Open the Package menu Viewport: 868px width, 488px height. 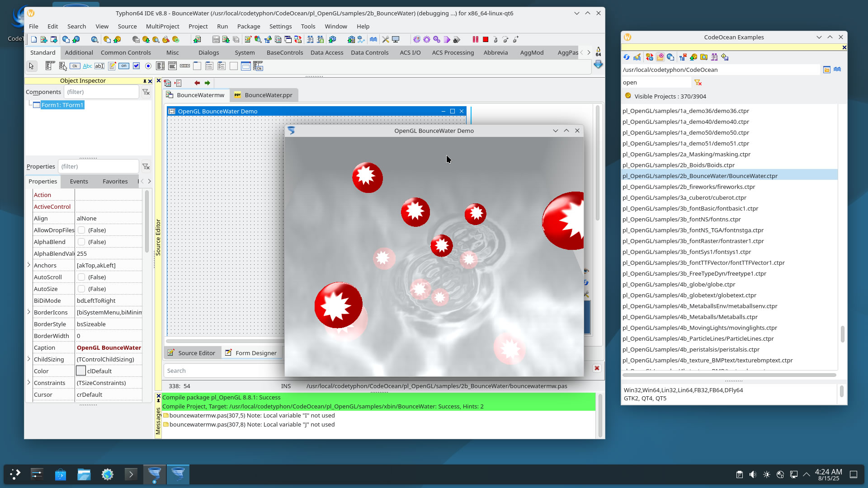coord(248,26)
